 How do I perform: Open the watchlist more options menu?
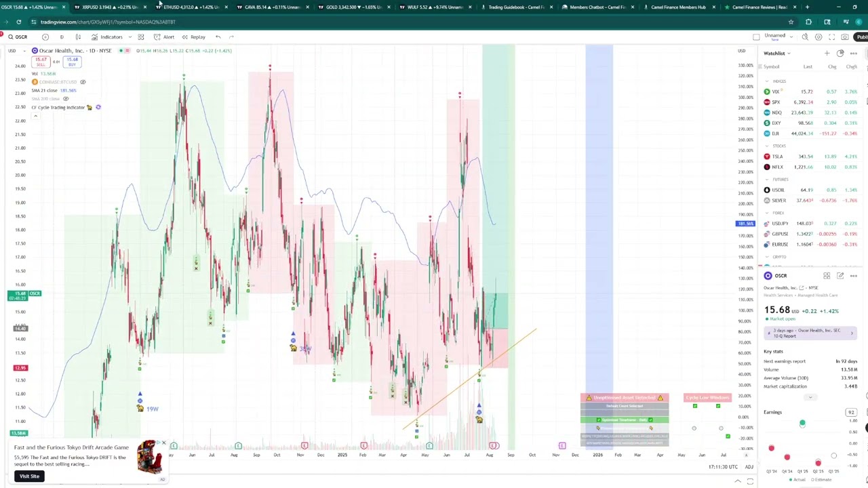click(854, 53)
